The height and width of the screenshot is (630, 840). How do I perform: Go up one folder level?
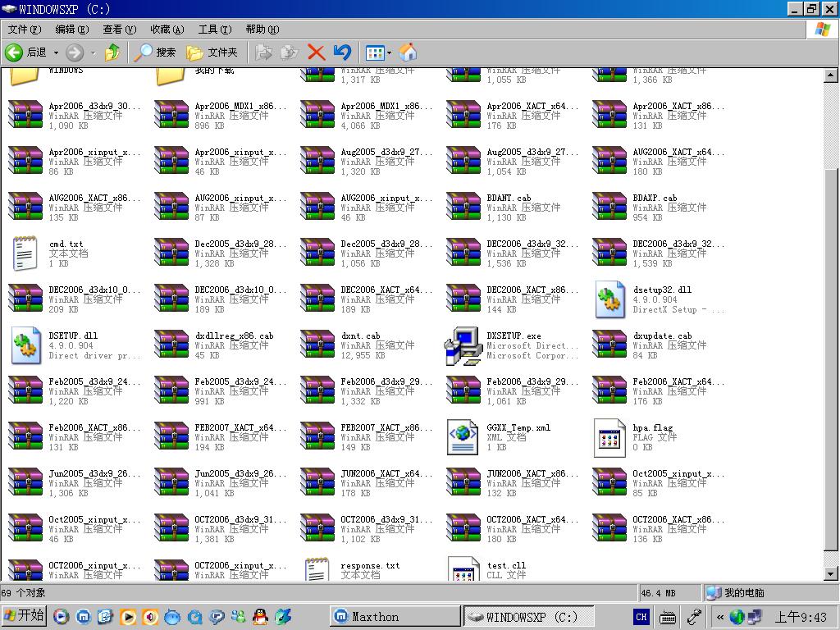[x=112, y=52]
